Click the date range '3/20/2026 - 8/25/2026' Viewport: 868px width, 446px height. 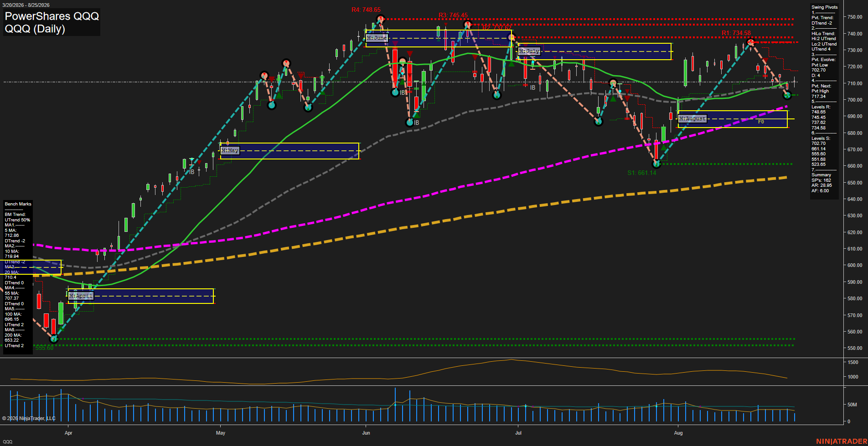(x=26, y=5)
